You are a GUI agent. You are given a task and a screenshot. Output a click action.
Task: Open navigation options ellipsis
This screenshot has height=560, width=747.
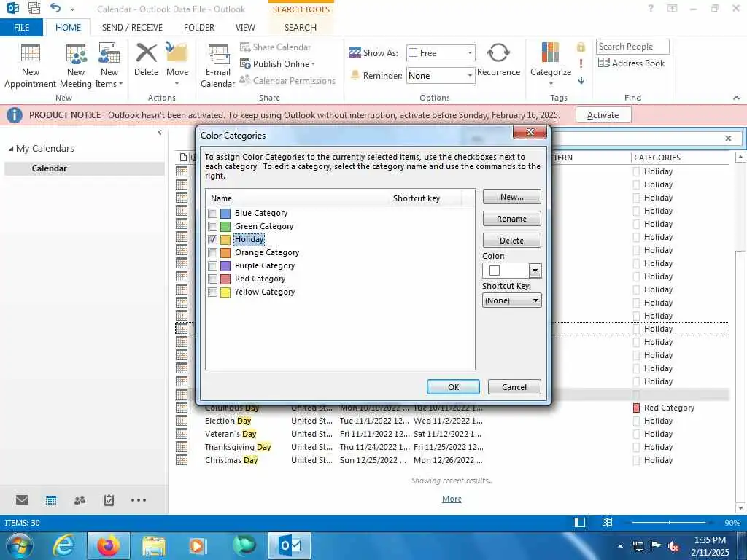click(x=138, y=500)
